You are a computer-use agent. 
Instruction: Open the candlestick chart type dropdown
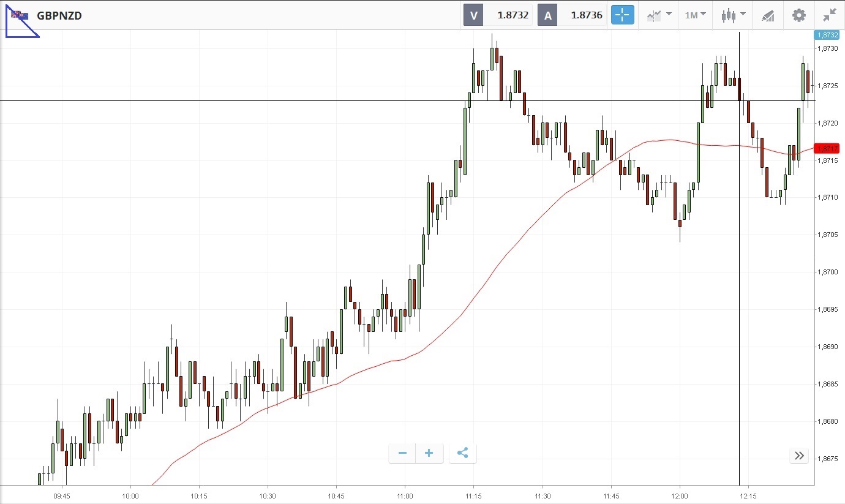pos(734,15)
